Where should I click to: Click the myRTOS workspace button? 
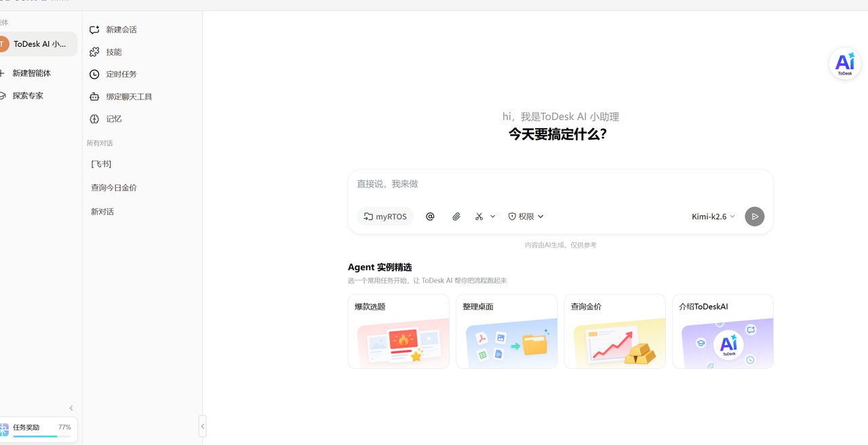(x=385, y=216)
